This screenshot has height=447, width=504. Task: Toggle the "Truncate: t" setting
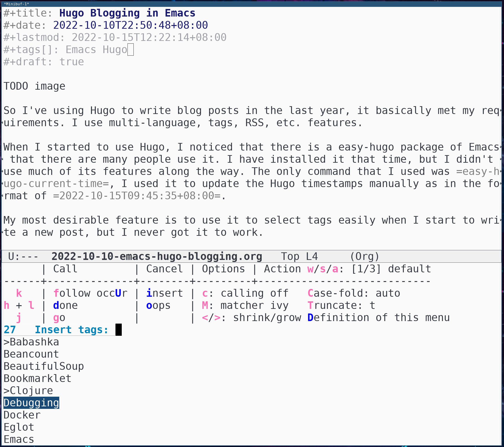tap(341, 305)
